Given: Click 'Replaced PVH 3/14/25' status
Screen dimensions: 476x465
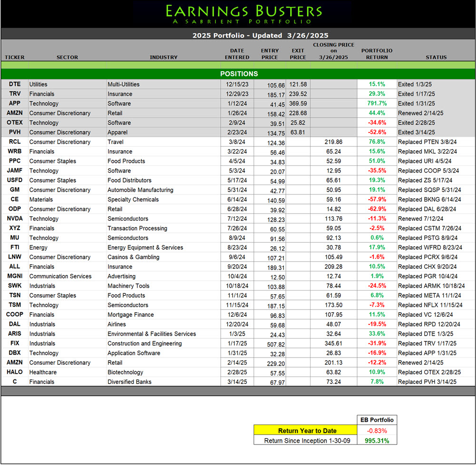Looking at the screenshot, I should click(x=427, y=382).
